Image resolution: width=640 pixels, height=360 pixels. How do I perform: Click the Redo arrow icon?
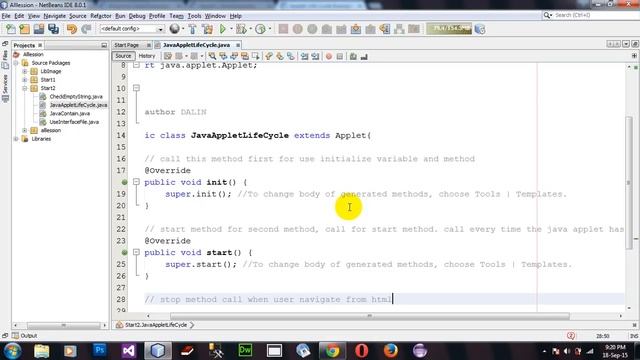tap(86, 29)
